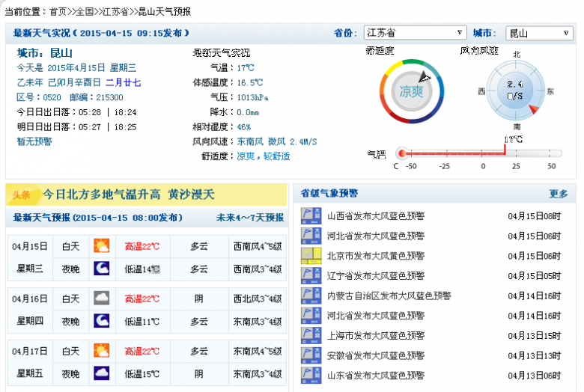Open 上海市发布大风蓝色预警 alert

[376, 336]
